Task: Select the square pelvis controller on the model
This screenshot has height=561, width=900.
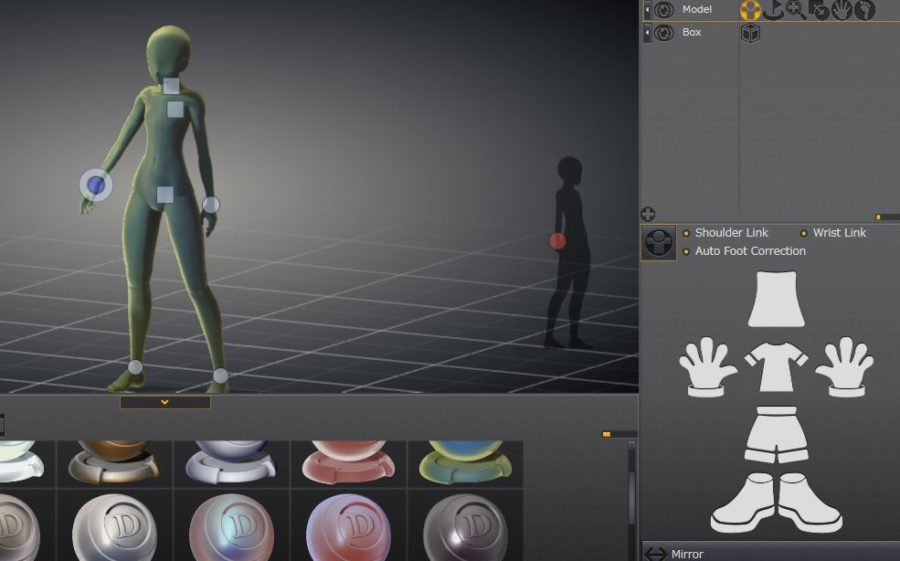Action: click(165, 195)
